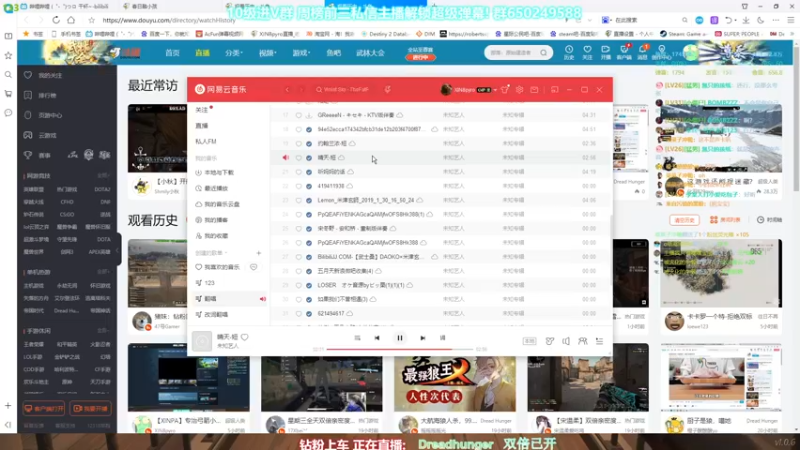
Task: Open 武林大会 in Douyu navigation
Action: point(370,53)
